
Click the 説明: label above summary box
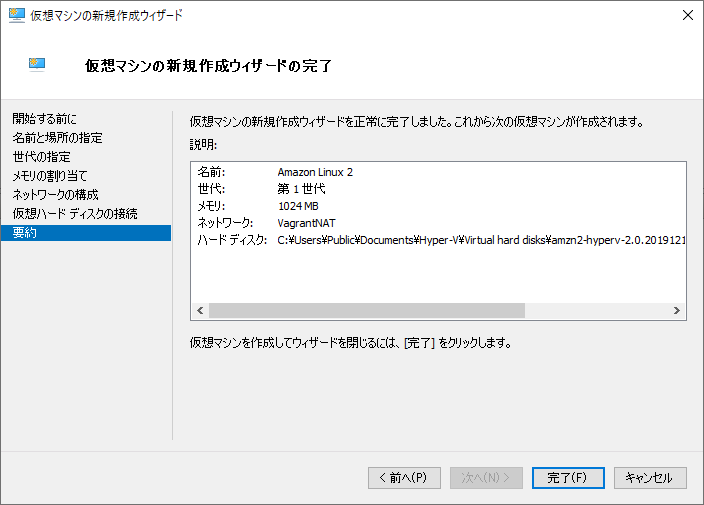(203, 145)
